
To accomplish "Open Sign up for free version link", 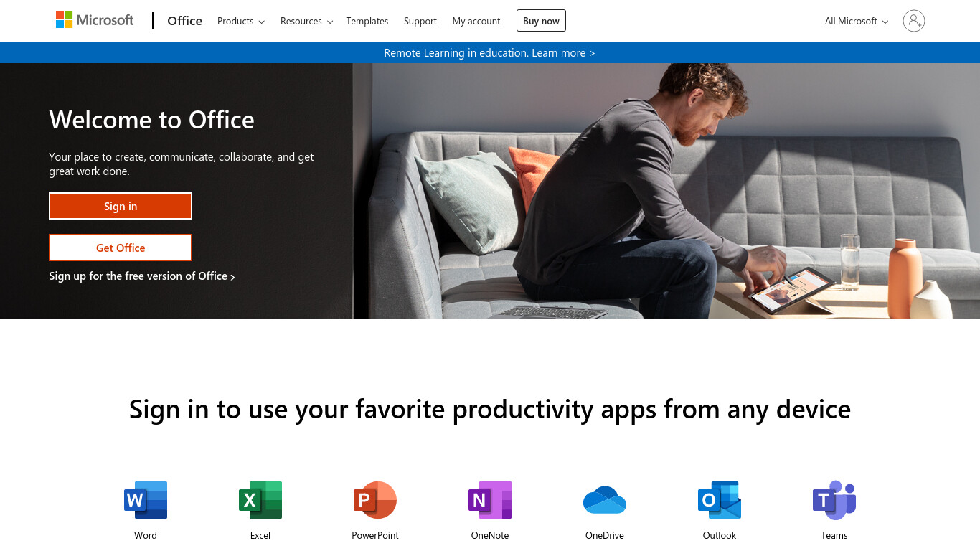I will 142,276.
